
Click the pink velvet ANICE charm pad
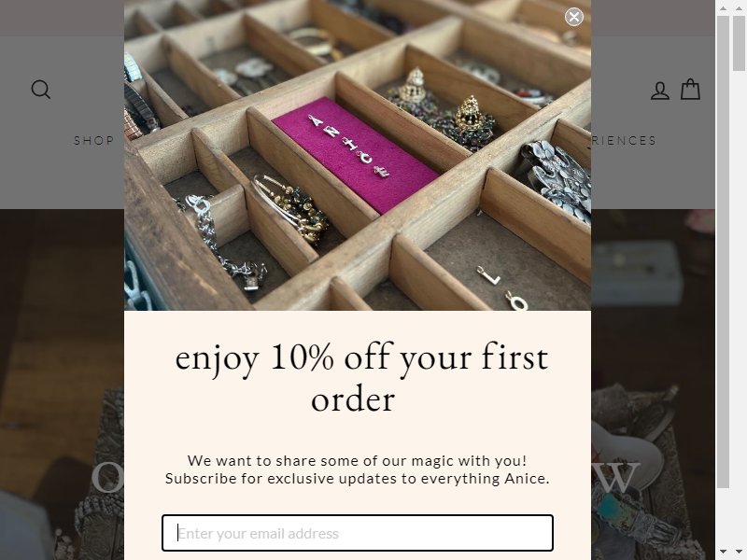[355, 154]
